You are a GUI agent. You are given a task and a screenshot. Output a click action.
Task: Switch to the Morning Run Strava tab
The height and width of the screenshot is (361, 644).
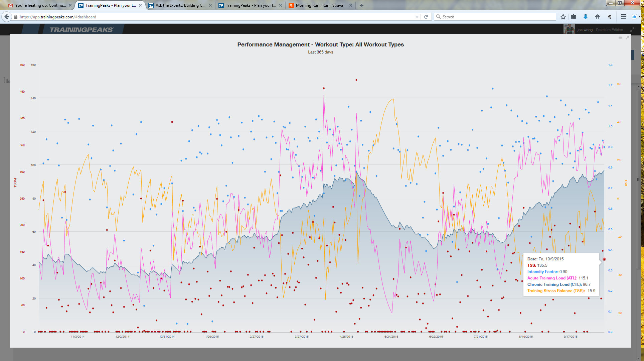[319, 5]
